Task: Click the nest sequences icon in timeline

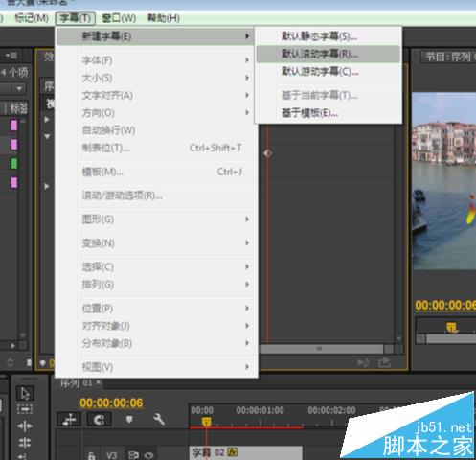Action: click(69, 420)
